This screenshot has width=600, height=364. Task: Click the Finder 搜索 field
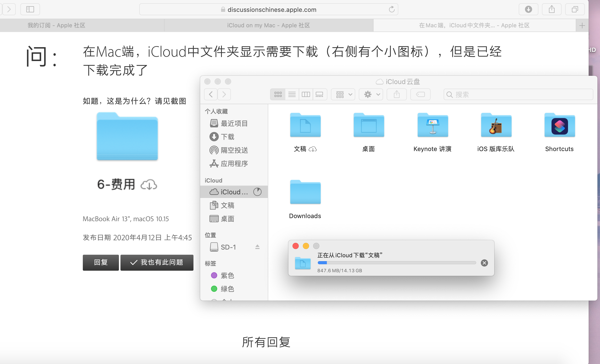point(518,94)
